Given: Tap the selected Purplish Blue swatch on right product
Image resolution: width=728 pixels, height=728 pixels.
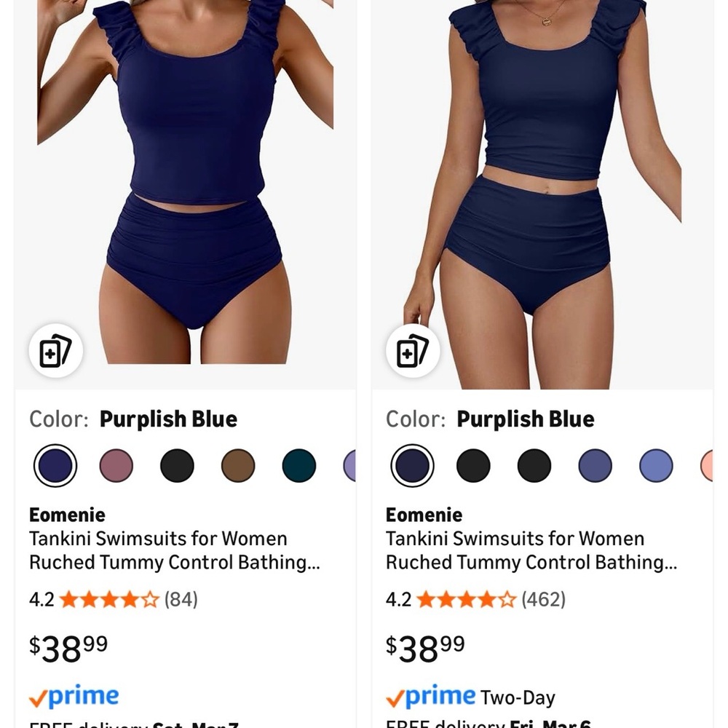Looking at the screenshot, I should coord(412,464).
